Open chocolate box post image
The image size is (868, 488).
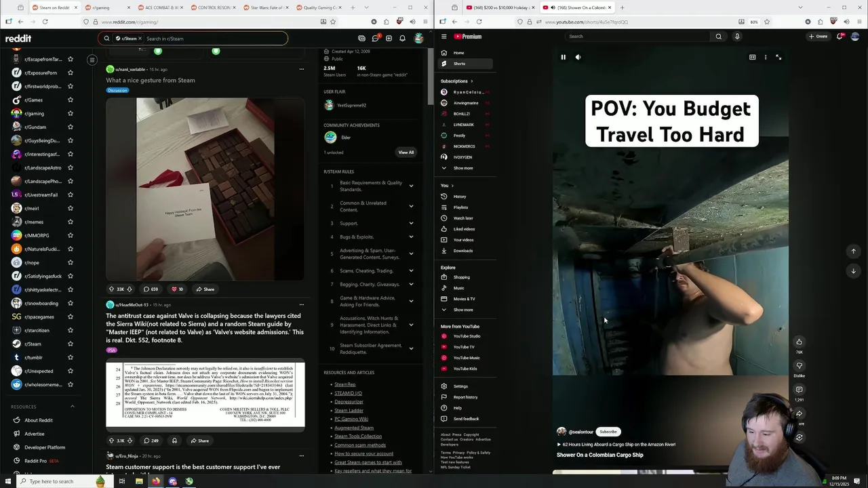205,189
